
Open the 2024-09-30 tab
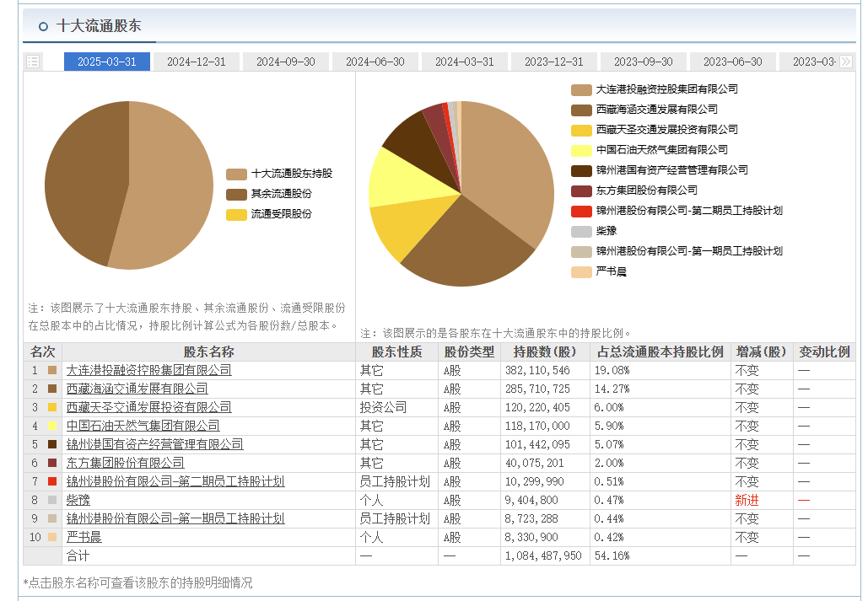(x=286, y=62)
